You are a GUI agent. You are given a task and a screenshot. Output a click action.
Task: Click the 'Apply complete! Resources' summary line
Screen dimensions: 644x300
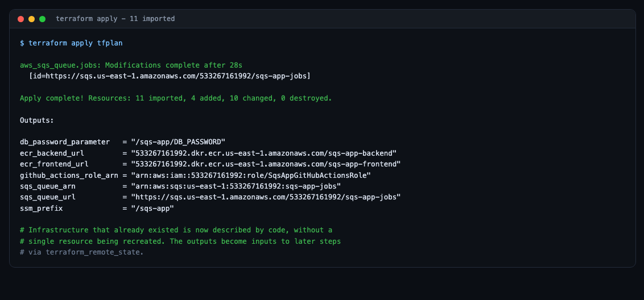click(x=176, y=98)
